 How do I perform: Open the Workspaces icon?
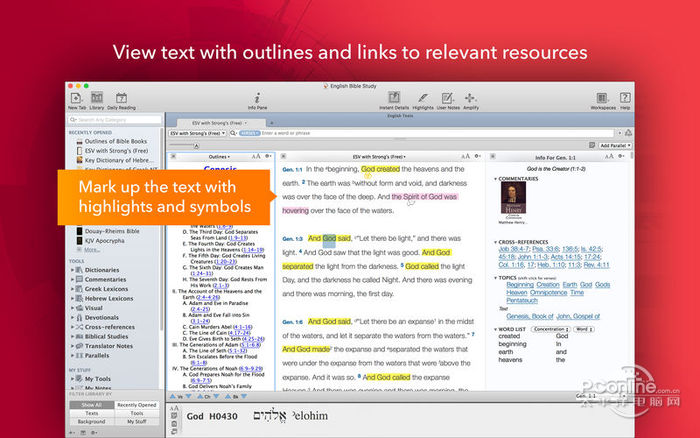(x=603, y=98)
